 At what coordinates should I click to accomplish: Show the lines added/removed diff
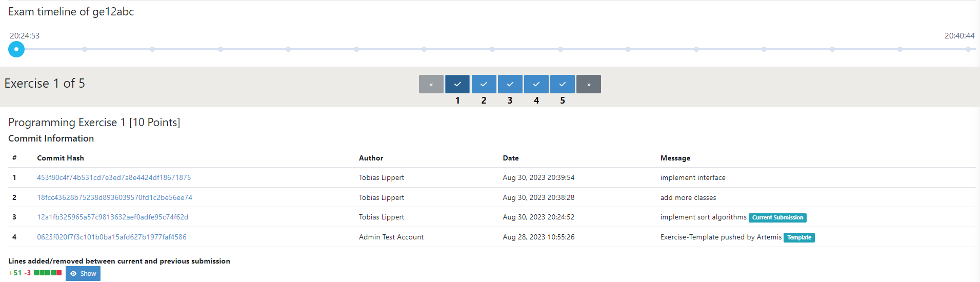coord(83,273)
